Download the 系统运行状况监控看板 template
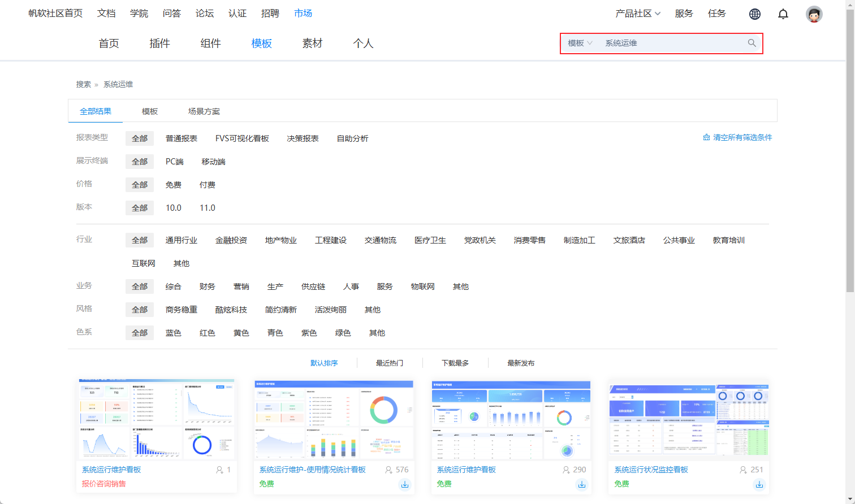Image resolution: width=855 pixels, height=504 pixels. point(759,484)
